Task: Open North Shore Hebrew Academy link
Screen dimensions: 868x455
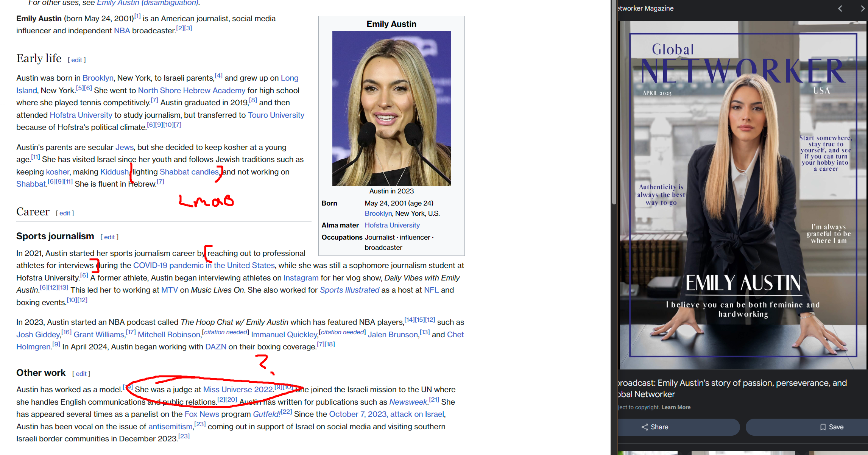Action: point(192,90)
